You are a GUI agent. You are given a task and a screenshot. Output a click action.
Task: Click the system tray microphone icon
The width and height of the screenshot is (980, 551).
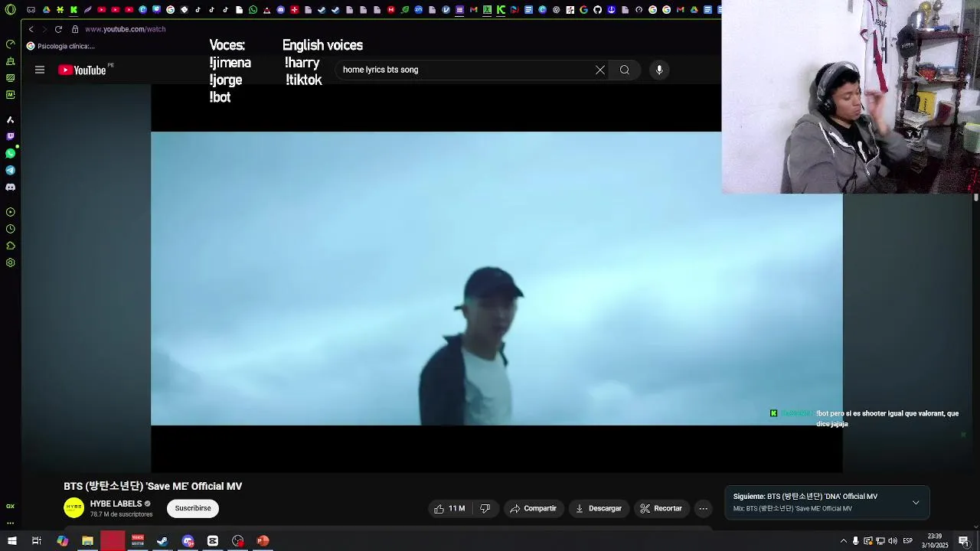click(856, 541)
